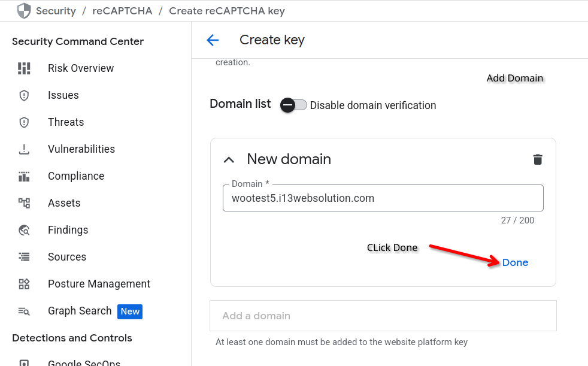Click the Domain text field
588x366 pixels.
coord(383,198)
